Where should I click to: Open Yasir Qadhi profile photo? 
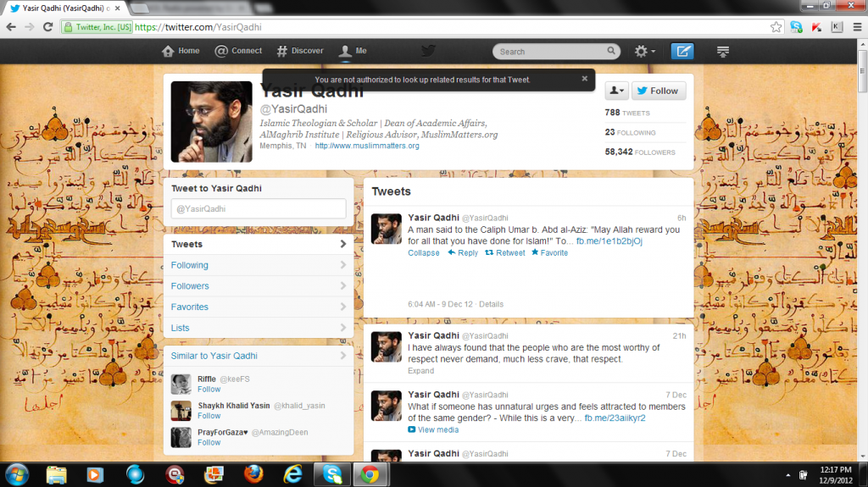pyautogui.click(x=211, y=122)
